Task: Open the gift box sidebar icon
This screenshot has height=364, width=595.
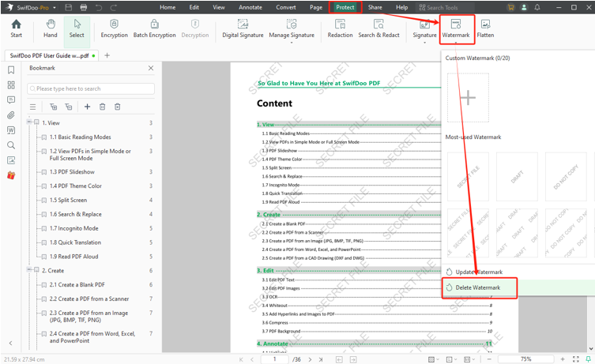Action: pyautogui.click(x=11, y=175)
